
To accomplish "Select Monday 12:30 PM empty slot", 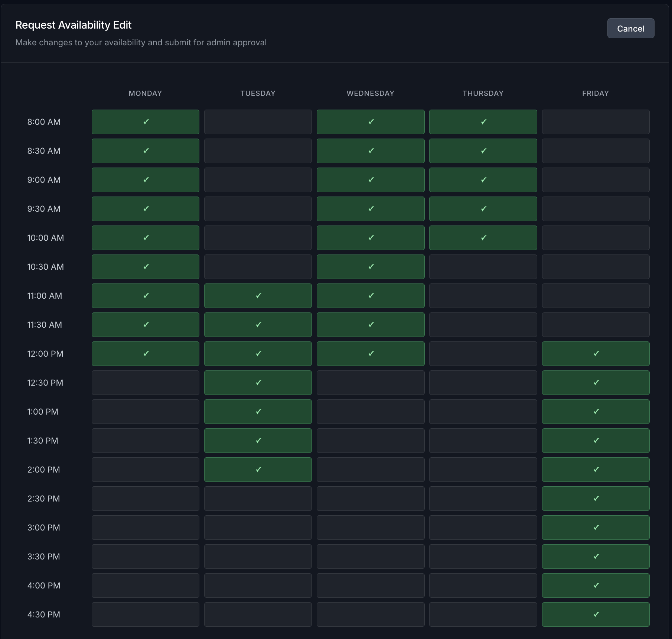I will [145, 383].
